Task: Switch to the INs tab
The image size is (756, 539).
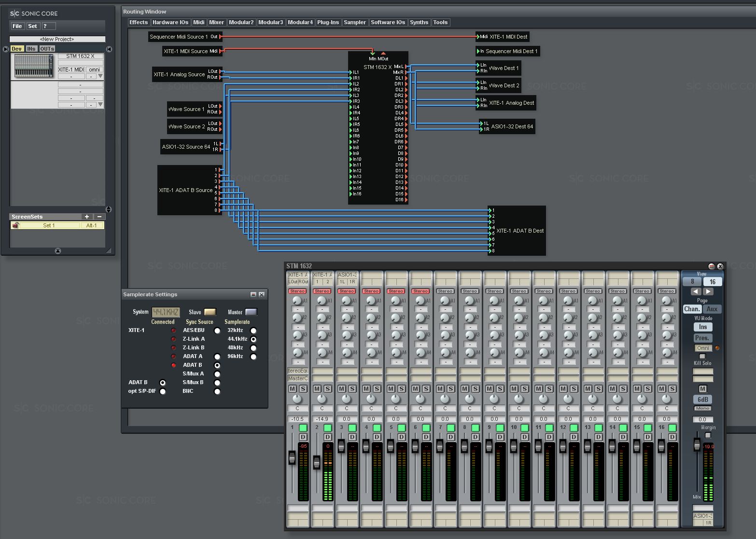Action: pyautogui.click(x=31, y=49)
